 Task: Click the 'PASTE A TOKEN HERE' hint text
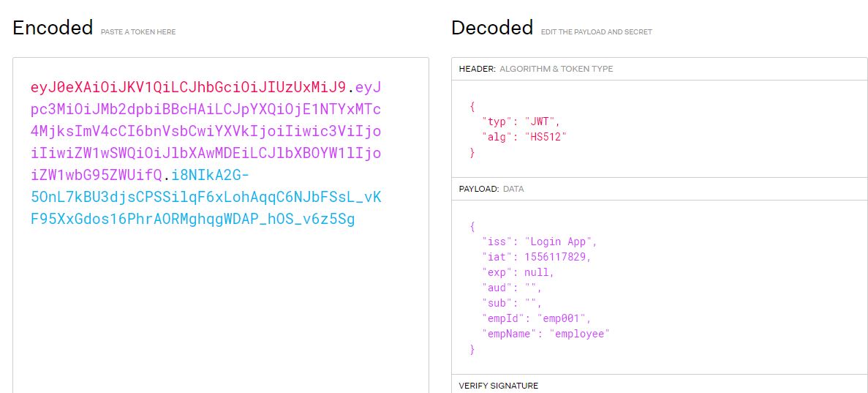(x=138, y=32)
